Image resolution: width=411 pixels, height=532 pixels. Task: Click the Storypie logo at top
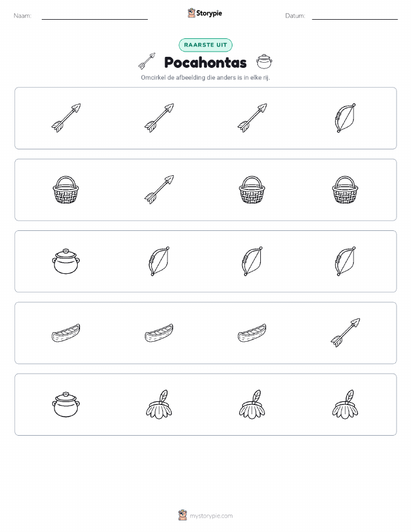(205, 13)
